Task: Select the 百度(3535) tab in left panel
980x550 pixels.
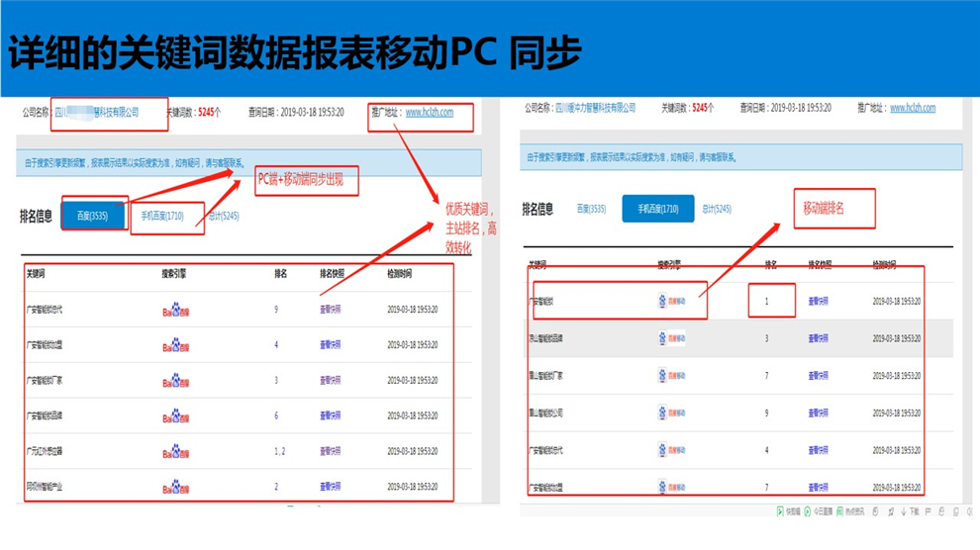Action: (x=92, y=216)
